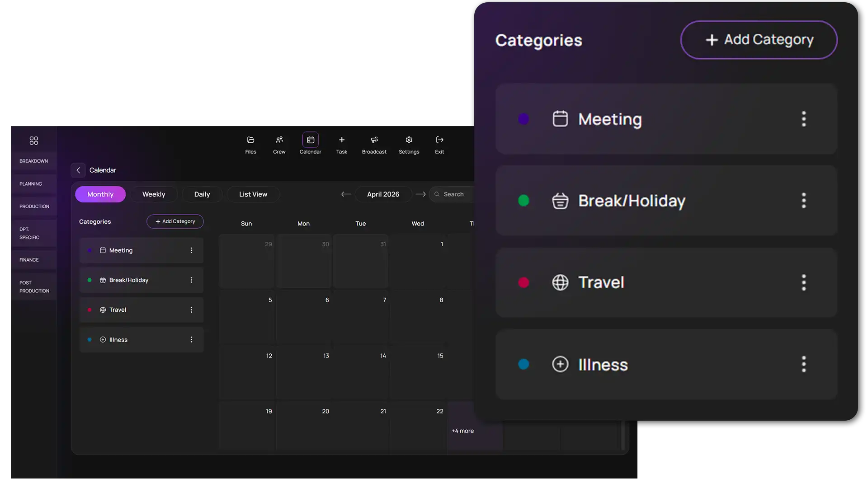Select the Travel row in small category list

142,310
